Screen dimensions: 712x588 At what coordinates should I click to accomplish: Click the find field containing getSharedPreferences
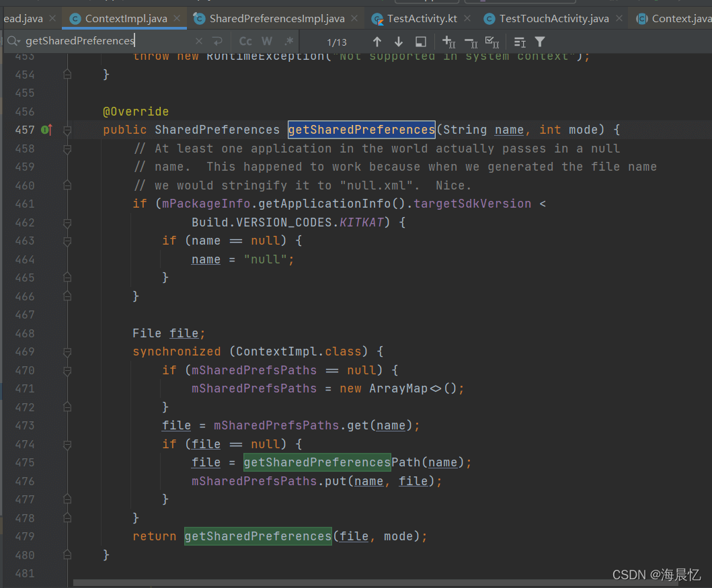tap(109, 41)
